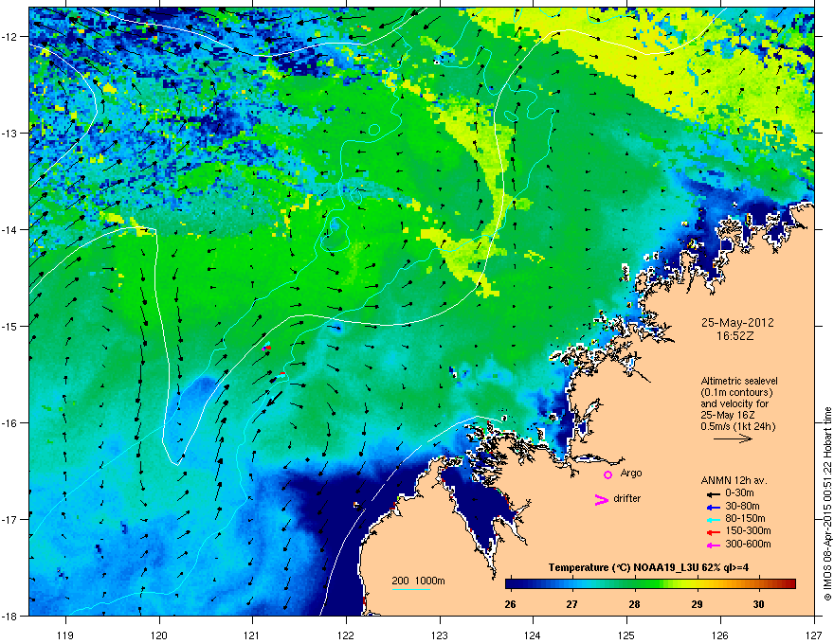Click the '25-May 16Z' text in caption

click(x=727, y=415)
